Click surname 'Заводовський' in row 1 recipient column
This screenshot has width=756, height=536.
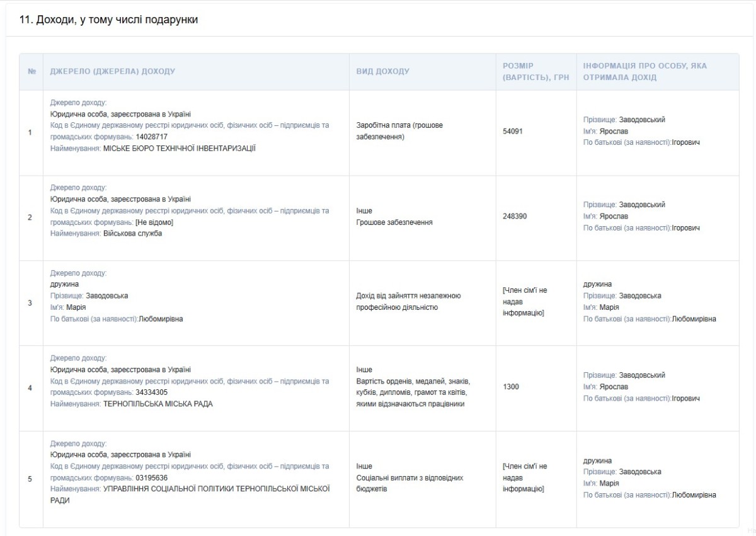point(642,120)
